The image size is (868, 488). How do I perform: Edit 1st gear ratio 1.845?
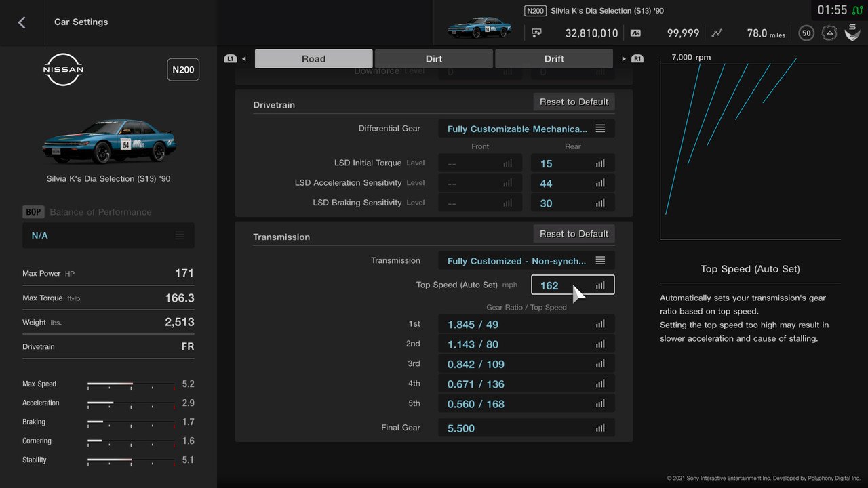526,324
